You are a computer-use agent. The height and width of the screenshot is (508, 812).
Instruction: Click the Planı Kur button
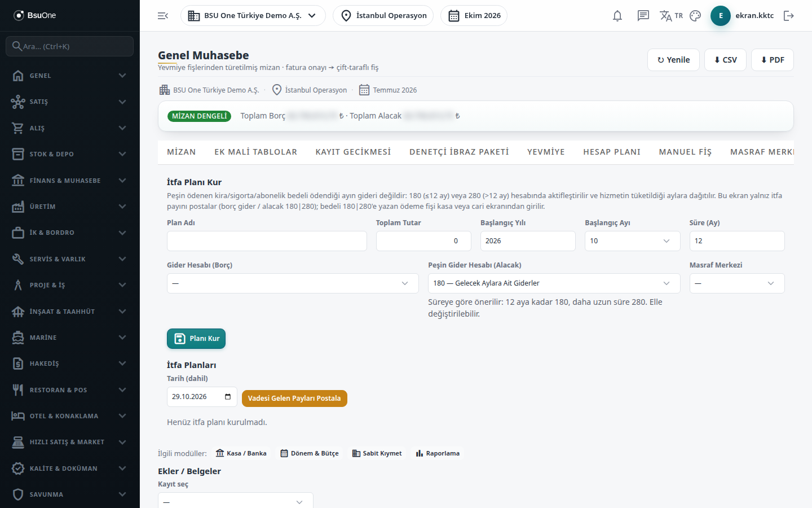click(196, 339)
